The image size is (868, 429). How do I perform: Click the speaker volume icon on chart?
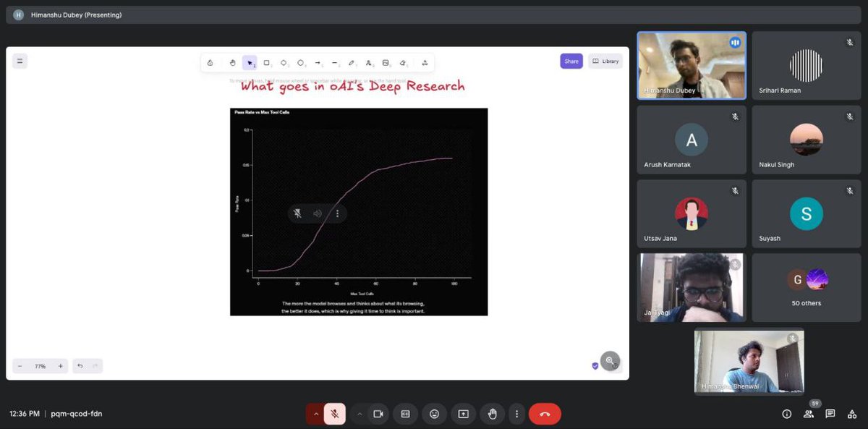coord(317,213)
